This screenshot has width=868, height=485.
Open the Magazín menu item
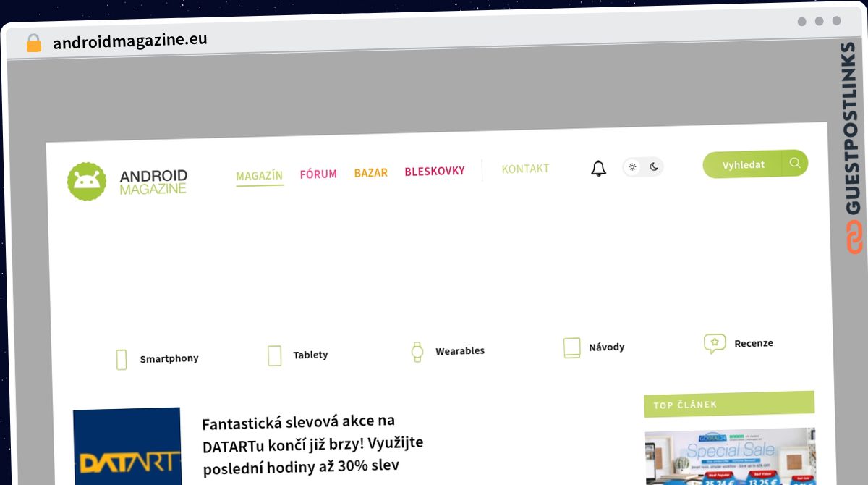(260, 176)
